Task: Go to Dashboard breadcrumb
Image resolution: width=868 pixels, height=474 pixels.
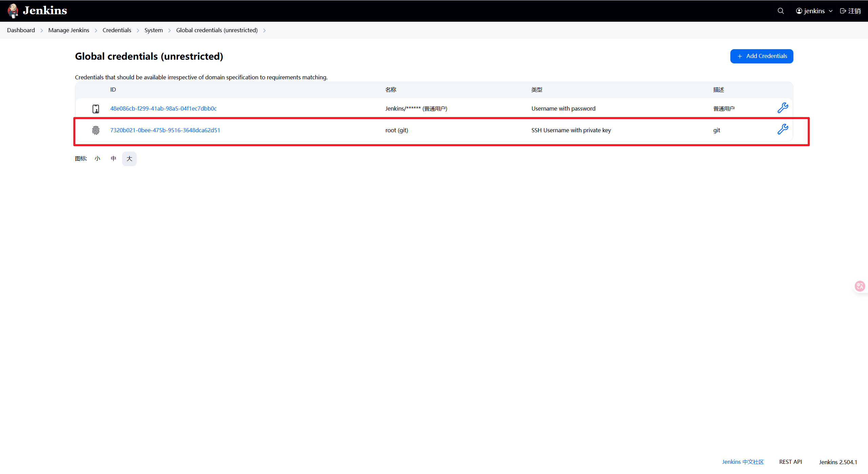Action: tap(21, 30)
